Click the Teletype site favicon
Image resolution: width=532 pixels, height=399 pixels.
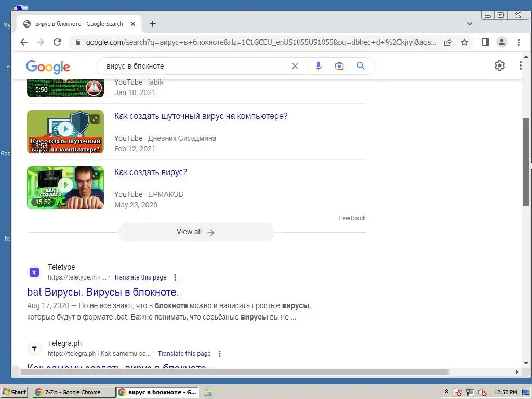coord(34,272)
